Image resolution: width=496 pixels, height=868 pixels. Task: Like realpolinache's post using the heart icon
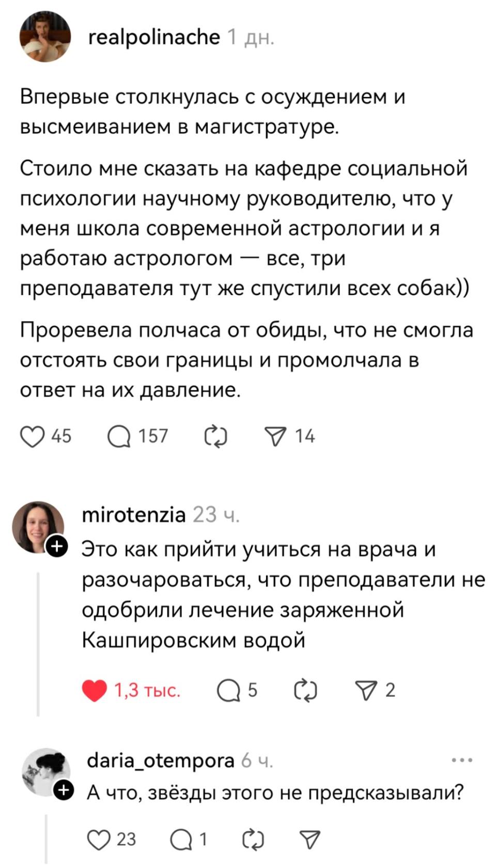coord(33,436)
